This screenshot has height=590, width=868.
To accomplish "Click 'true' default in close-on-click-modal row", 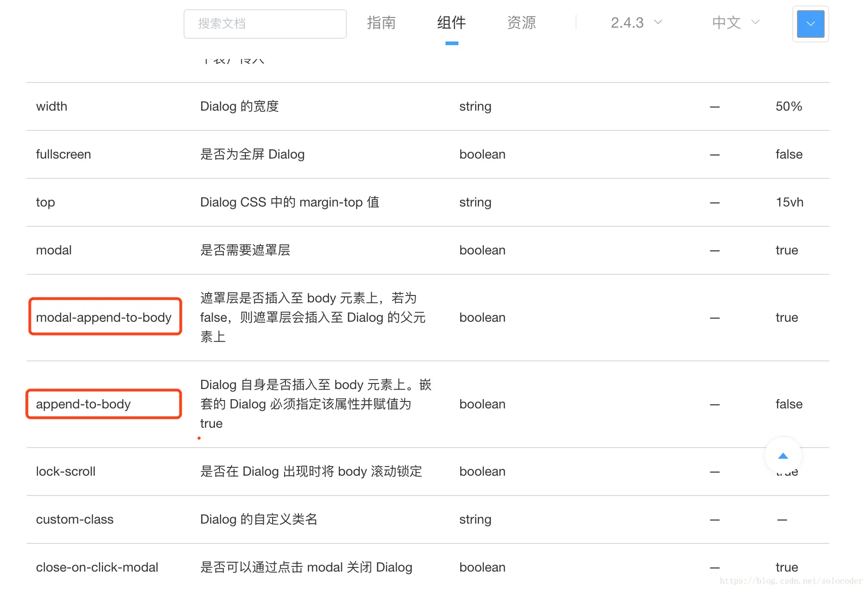I will [x=787, y=567].
